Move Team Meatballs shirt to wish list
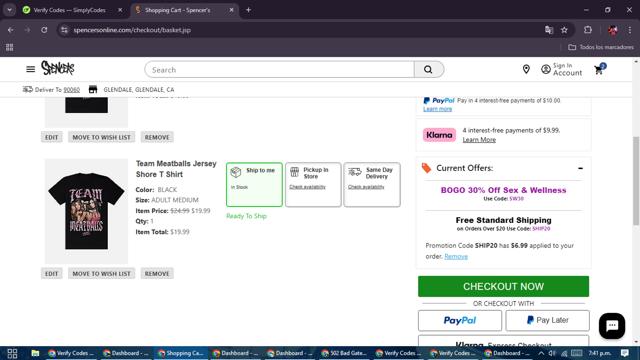This screenshot has height=360, width=640. coord(101,273)
